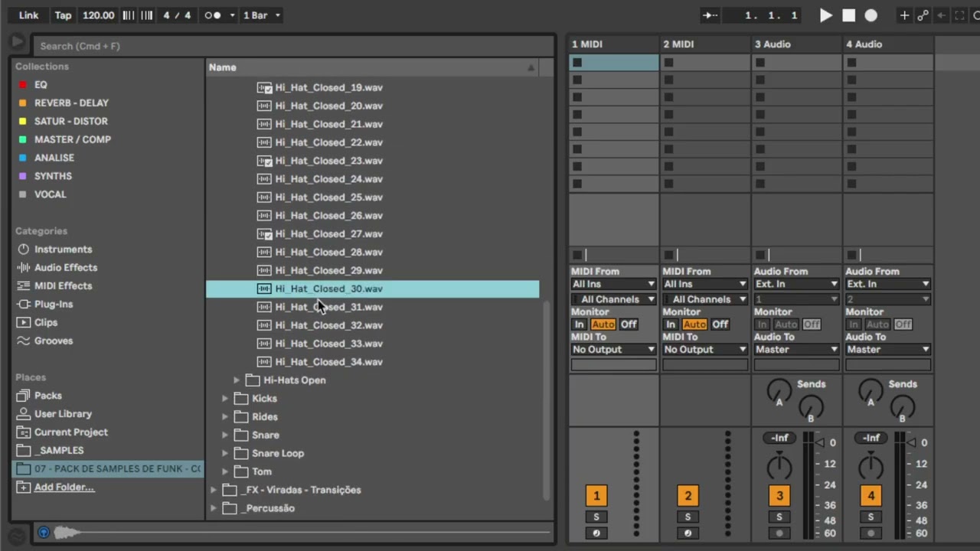
Task: Select Hi_Hat_Closed_19.wav
Action: point(328,88)
